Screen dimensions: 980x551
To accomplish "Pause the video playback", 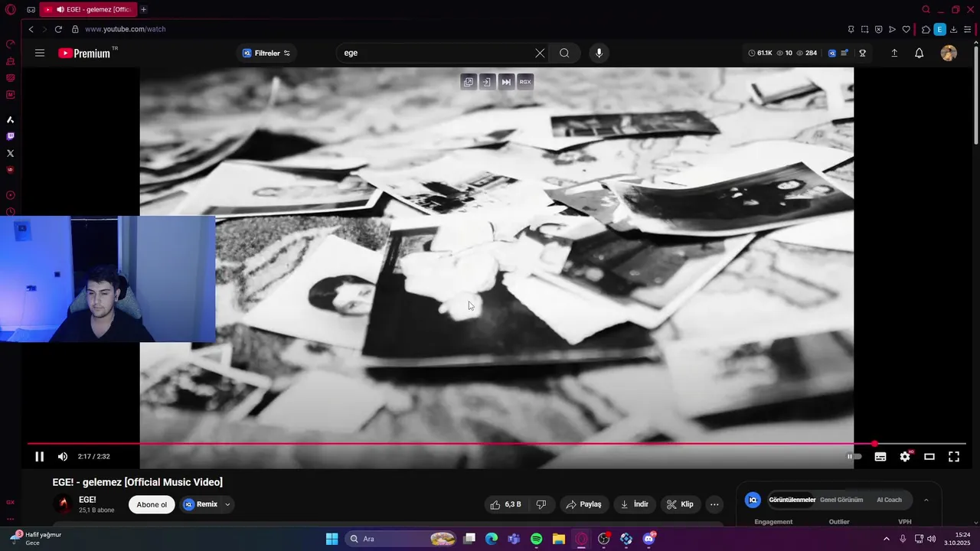I will [39, 457].
